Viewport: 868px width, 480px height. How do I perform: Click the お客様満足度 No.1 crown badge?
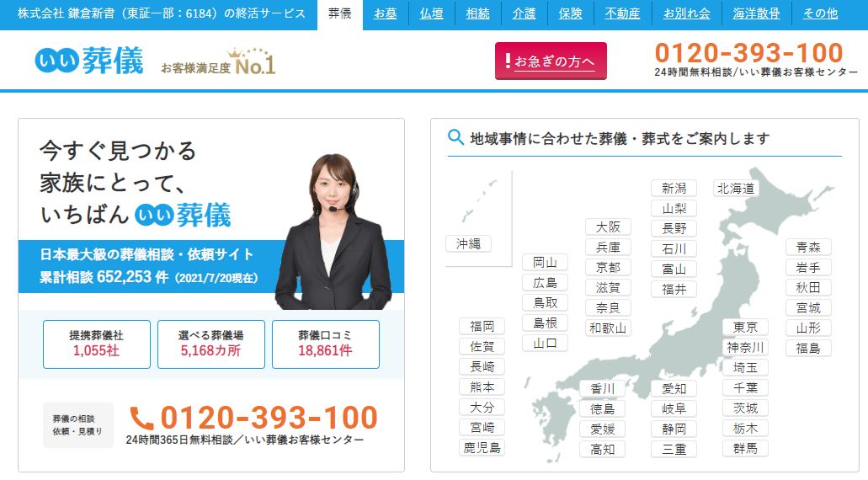(218, 62)
